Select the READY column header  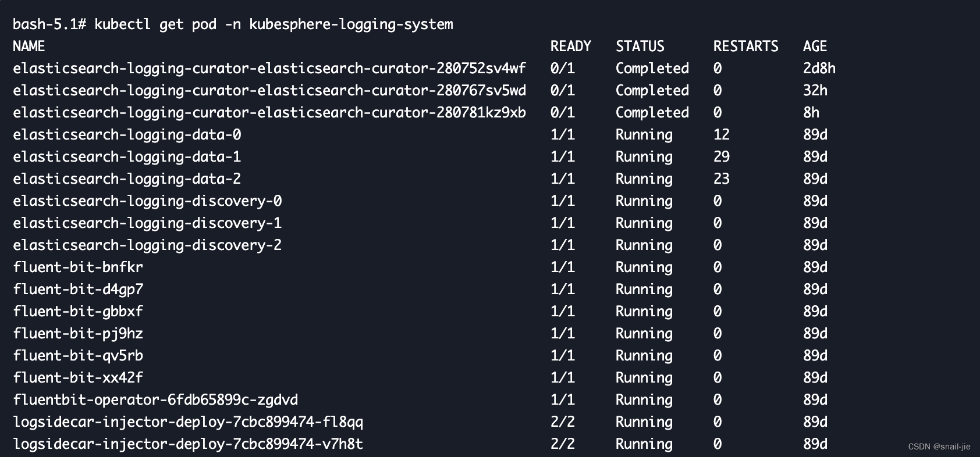pyautogui.click(x=571, y=47)
